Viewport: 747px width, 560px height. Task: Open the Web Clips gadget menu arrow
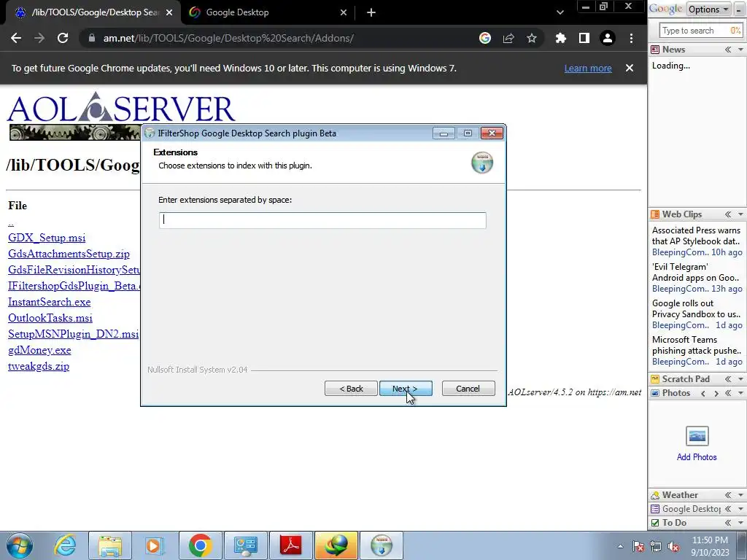(x=740, y=214)
